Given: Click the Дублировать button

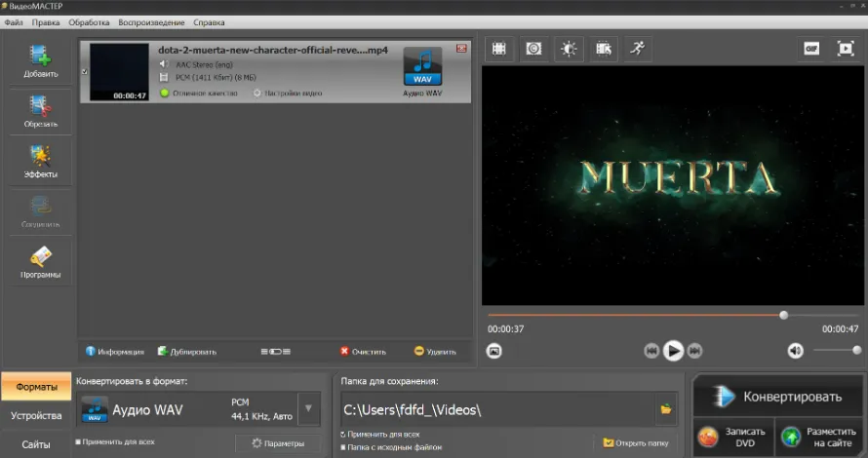Looking at the screenshot, I should tap(187, 351).
